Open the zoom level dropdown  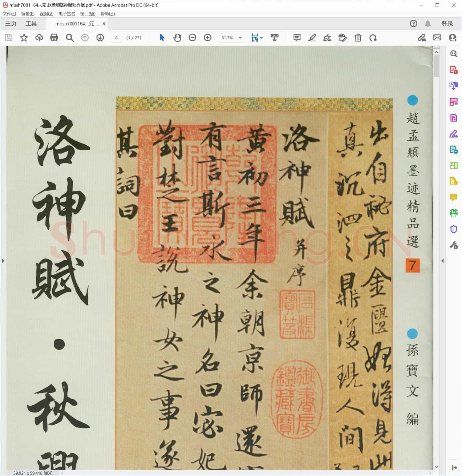[x=240, y=38]
